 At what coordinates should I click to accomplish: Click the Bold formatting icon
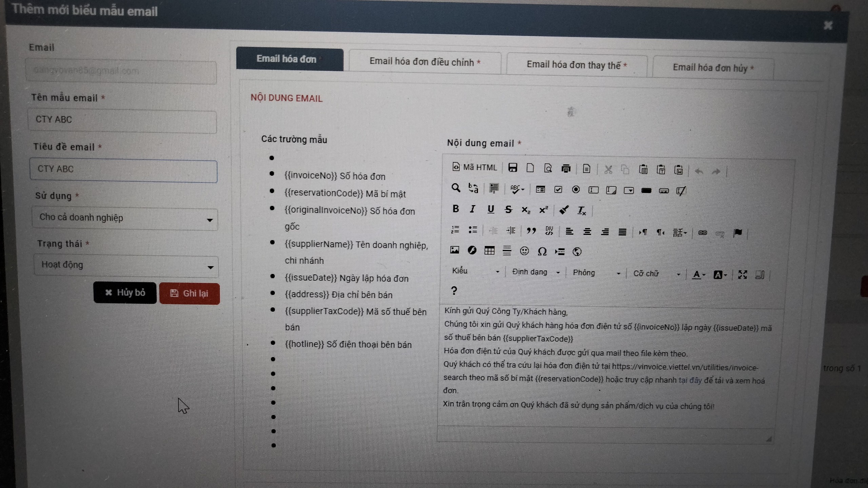click(456, 209)
